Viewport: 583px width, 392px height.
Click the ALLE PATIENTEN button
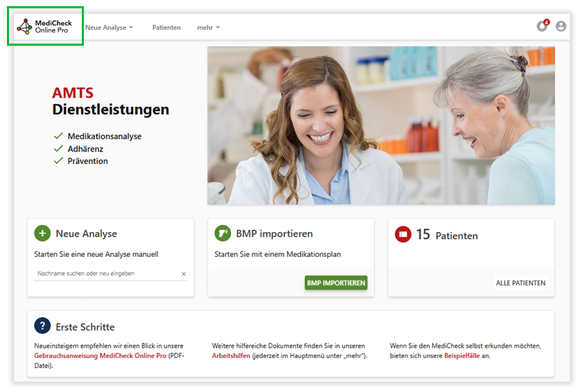(521, 283)
